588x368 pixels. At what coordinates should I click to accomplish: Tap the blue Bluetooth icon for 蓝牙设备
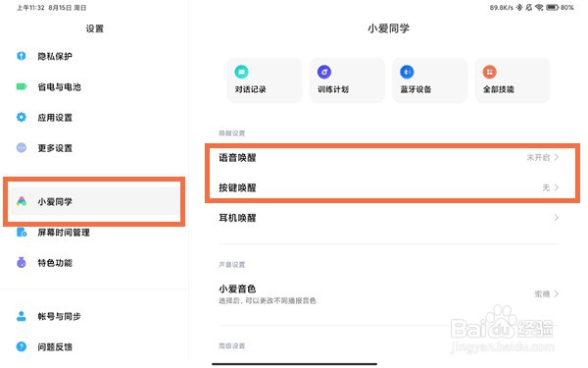point(407,72)
